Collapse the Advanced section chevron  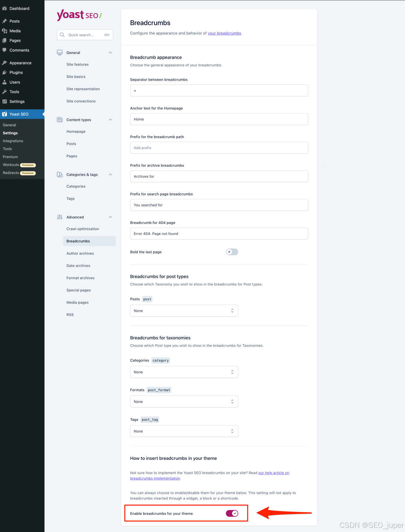click(110, 217)
